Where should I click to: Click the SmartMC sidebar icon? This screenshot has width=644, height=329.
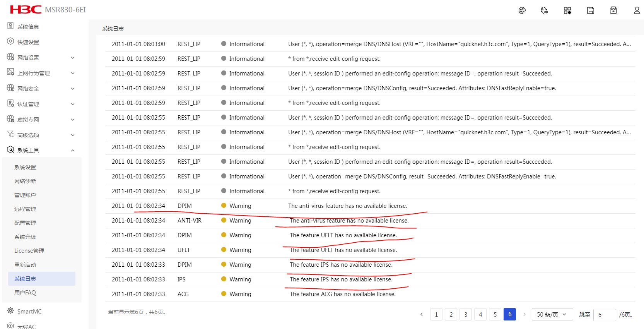[10, 311]
